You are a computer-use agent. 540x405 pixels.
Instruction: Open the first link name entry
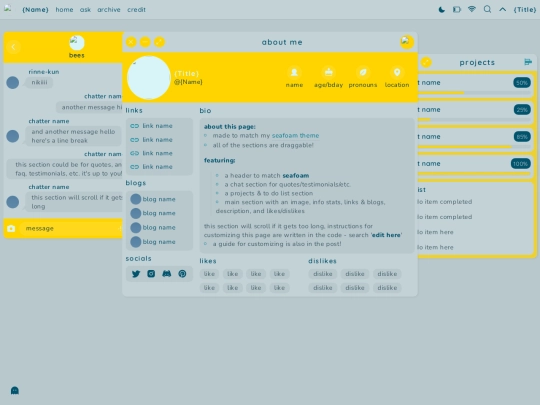pos(152,126)
